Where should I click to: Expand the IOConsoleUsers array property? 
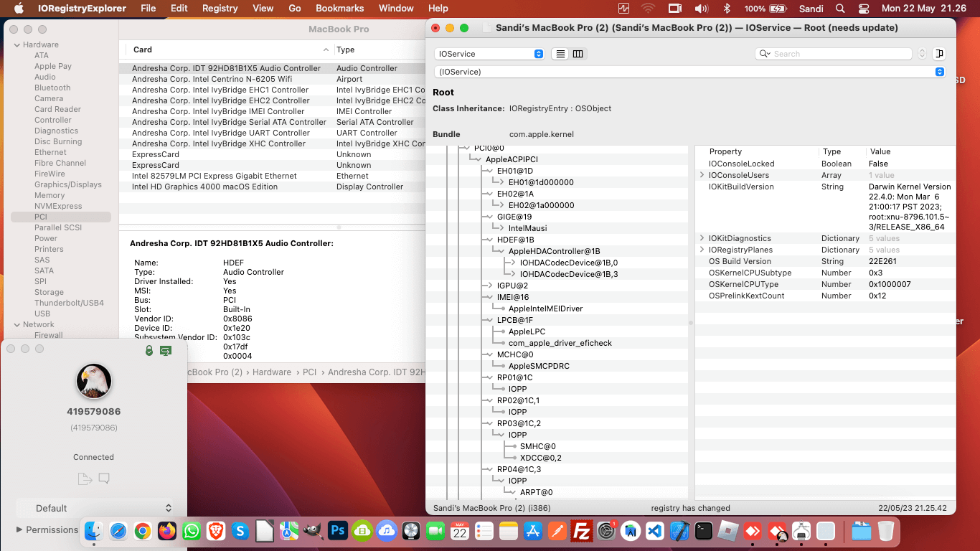[x=702, y=175]
